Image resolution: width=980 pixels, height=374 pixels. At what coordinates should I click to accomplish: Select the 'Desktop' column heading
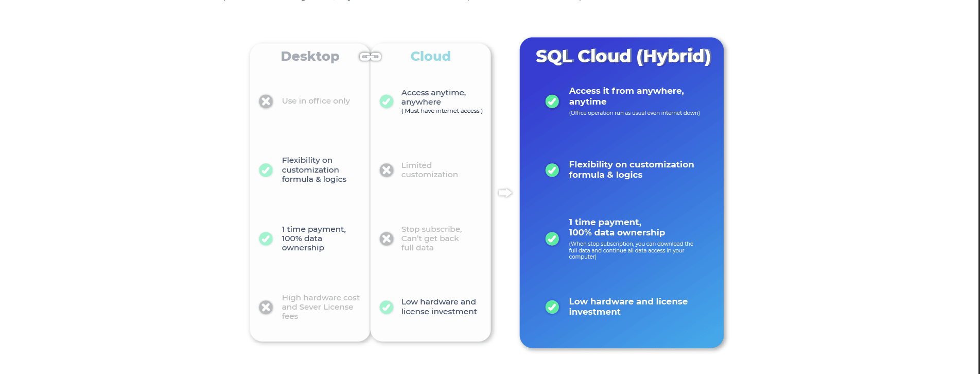click(x=310, y=56)
